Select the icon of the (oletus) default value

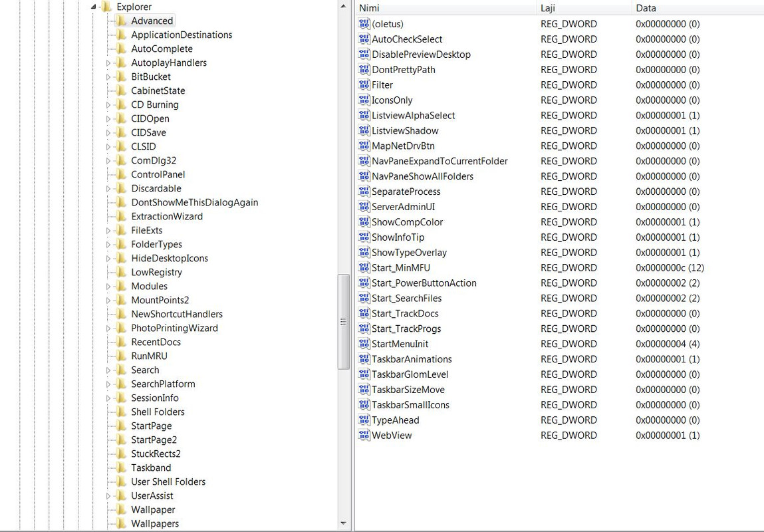point(364,24)
